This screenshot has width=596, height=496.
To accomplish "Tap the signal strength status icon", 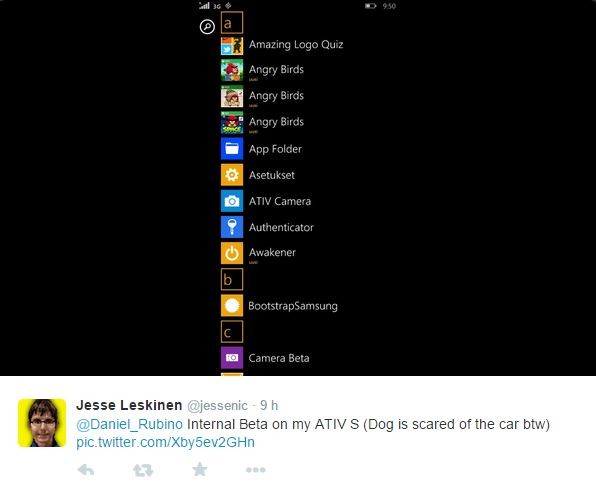I will pos(204,5).
